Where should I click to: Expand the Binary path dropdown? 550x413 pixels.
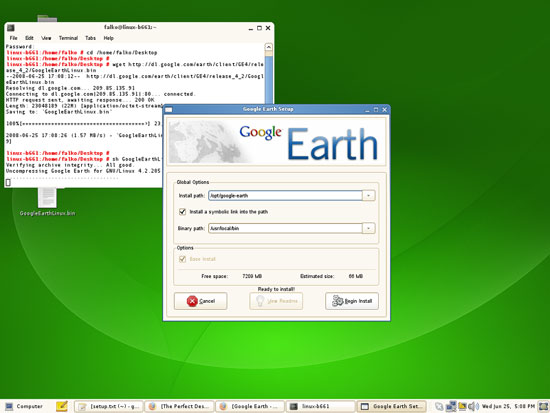click(x=369, y=228)
